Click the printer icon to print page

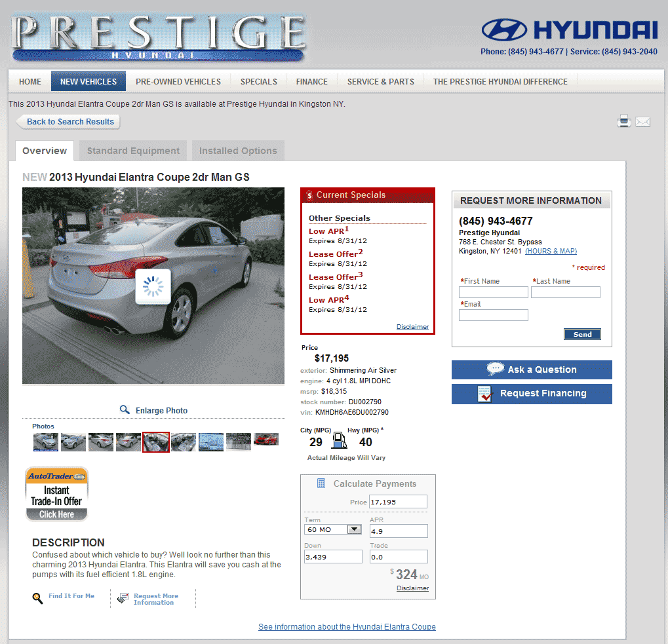[x=623, y=121]
